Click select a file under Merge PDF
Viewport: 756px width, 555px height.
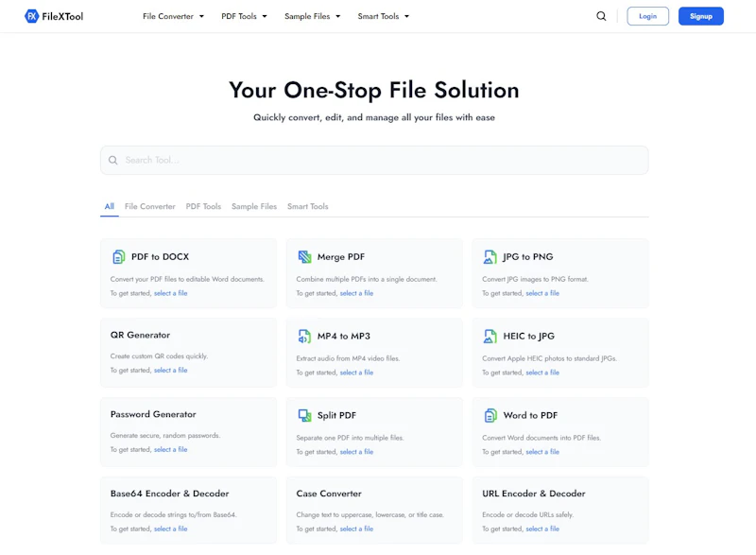[357, 293]
